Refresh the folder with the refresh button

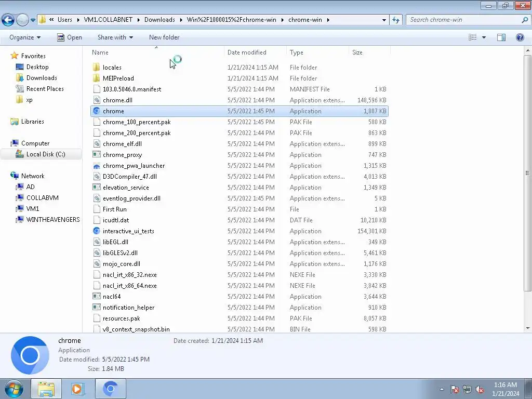click(395, 20)
